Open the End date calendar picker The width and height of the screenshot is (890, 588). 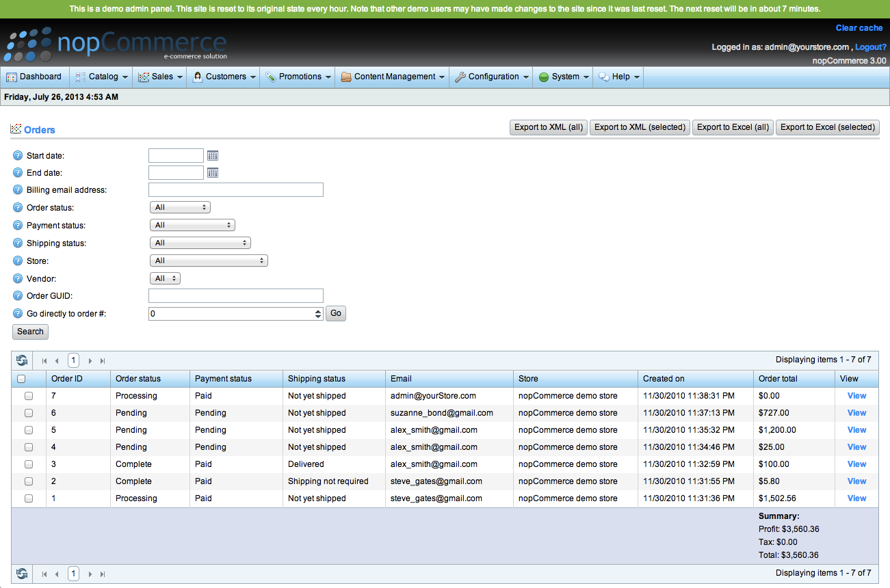(213, 173)
